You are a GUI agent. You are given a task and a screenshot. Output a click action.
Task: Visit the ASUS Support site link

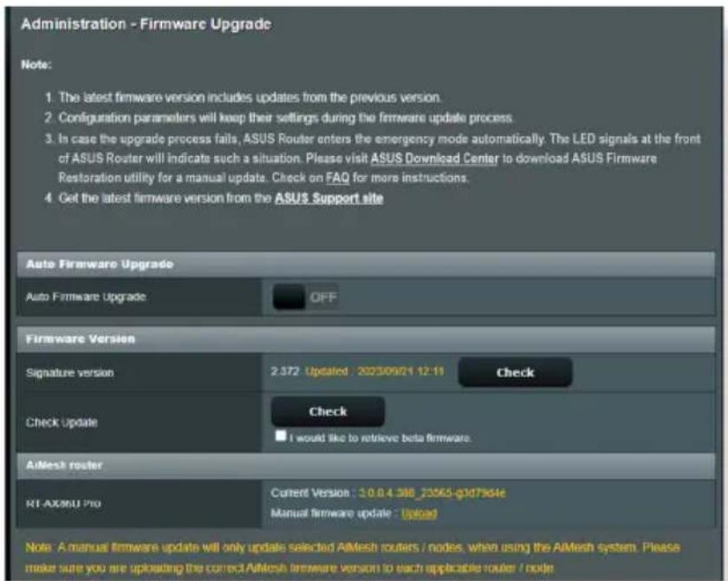(328, 199)
